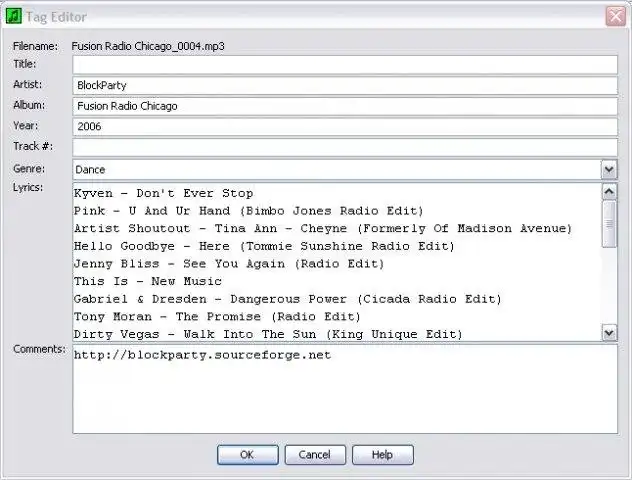The image size is (632, 480).
Task: Click the lyrics scrollbar up arrow
Action: 609,192
